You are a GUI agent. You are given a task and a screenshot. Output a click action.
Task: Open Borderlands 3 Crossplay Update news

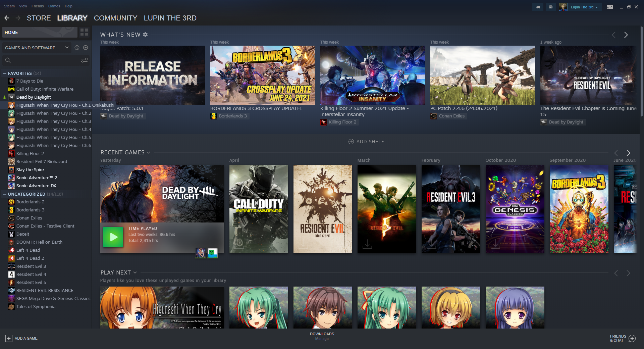click(x=262, y=75)
